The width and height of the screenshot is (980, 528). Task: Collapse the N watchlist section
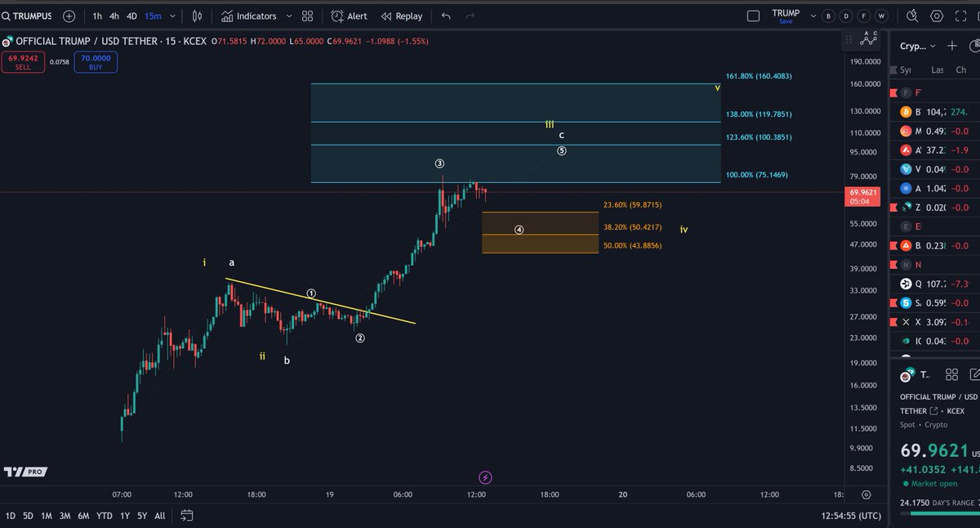click(x=934, y=265)
